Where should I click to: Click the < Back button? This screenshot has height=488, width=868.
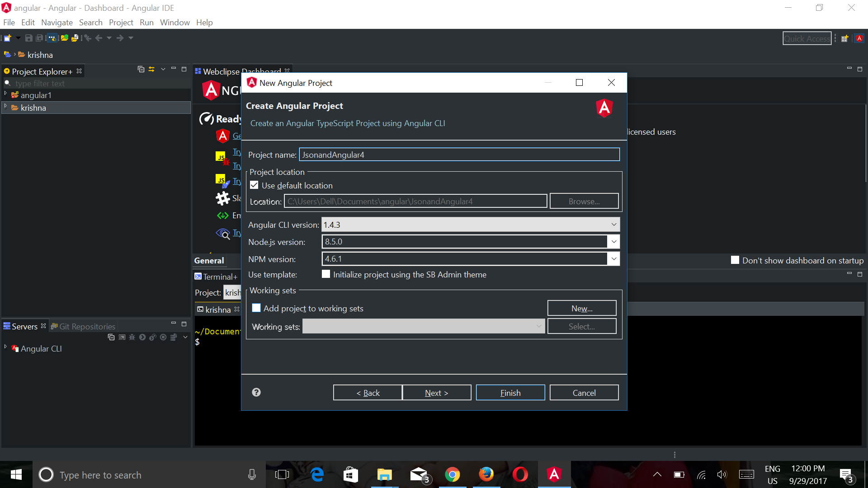pyautogui.click(x=368, y=393)
